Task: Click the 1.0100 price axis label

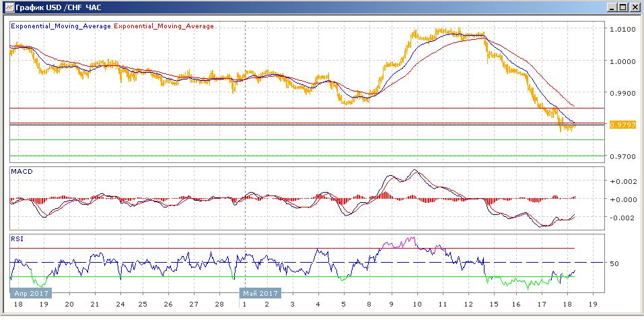Action: (622, 30)
